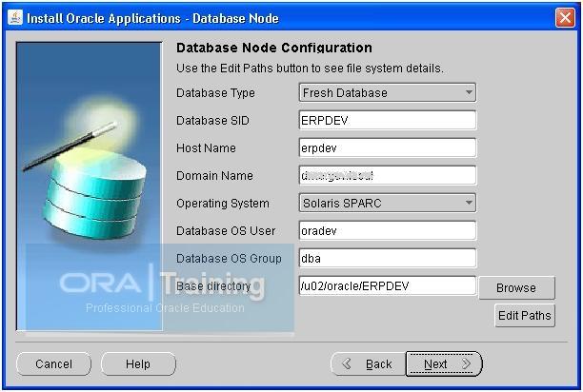
Task: Click the Database Type label
Action: pyautogui.click(x=215, y=93)
